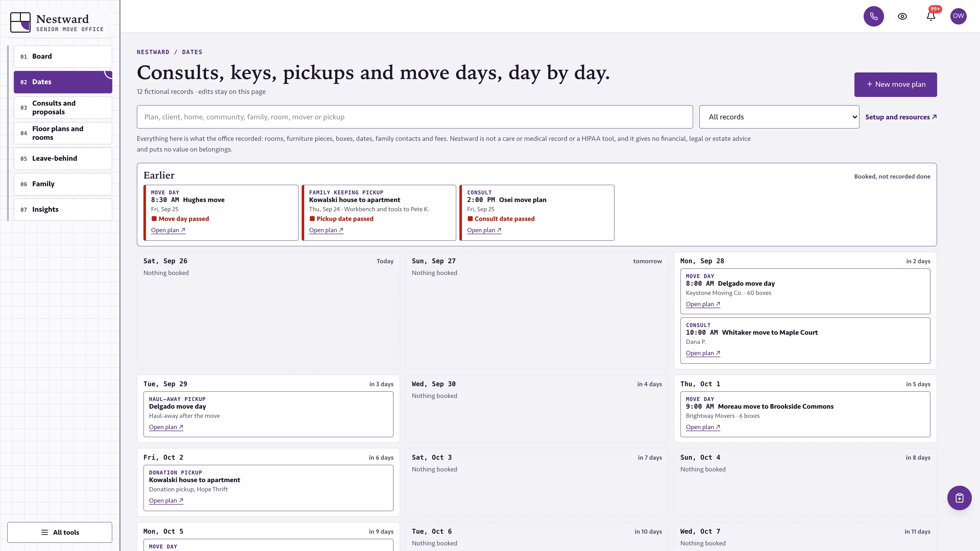Go to Leave-behind section

pyautogui.click(x=63, y=159)
